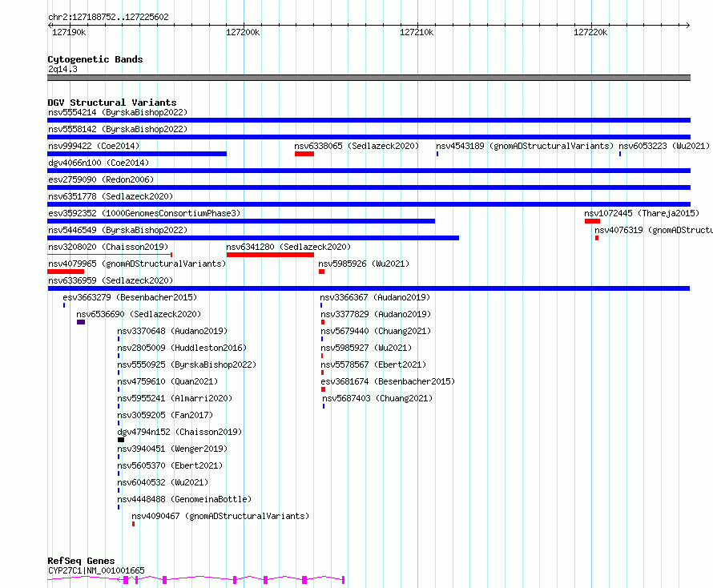
Task: Click the 127200k ruler position label
Action: pos(243,32)
